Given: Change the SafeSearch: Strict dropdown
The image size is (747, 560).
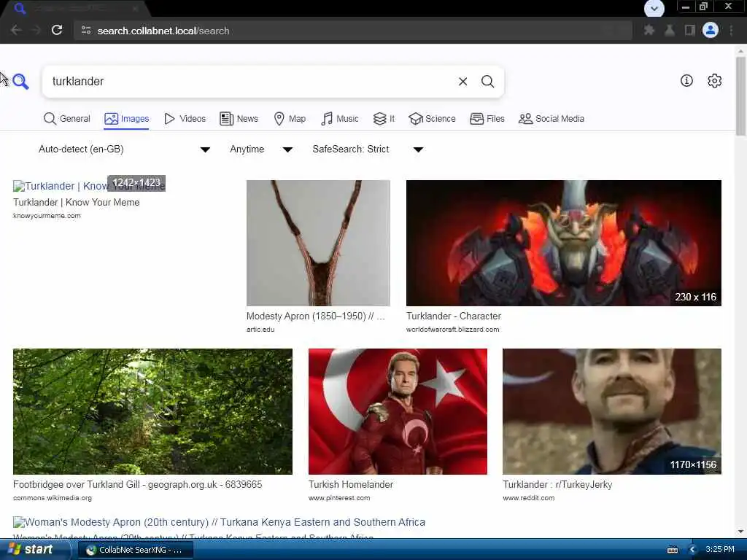Looking at the screenshot, I should pyautogui.click(x=368, y=149).
